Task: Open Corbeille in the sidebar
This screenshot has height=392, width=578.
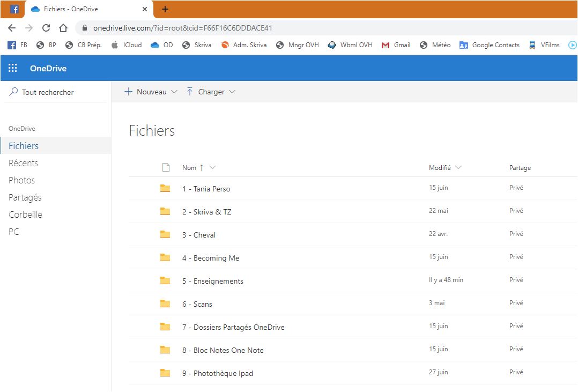Action: click(x=25, y=215)
